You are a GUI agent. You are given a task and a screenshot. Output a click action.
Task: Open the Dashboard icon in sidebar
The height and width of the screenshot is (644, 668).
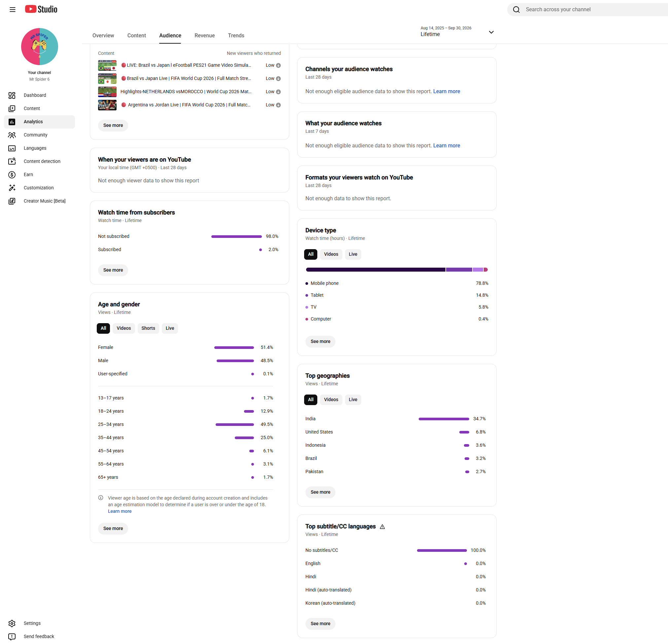pos(12,95)
